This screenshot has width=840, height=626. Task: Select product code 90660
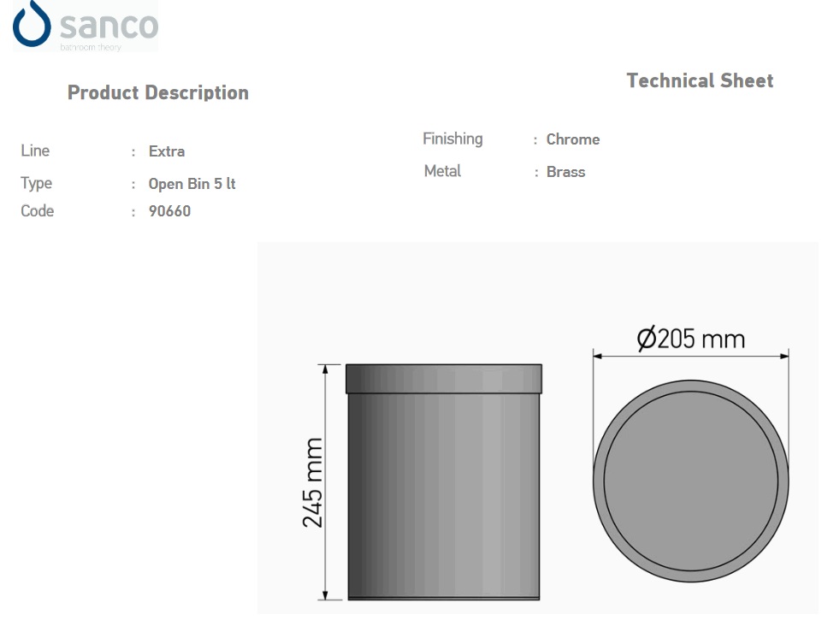tap(170, 211)
